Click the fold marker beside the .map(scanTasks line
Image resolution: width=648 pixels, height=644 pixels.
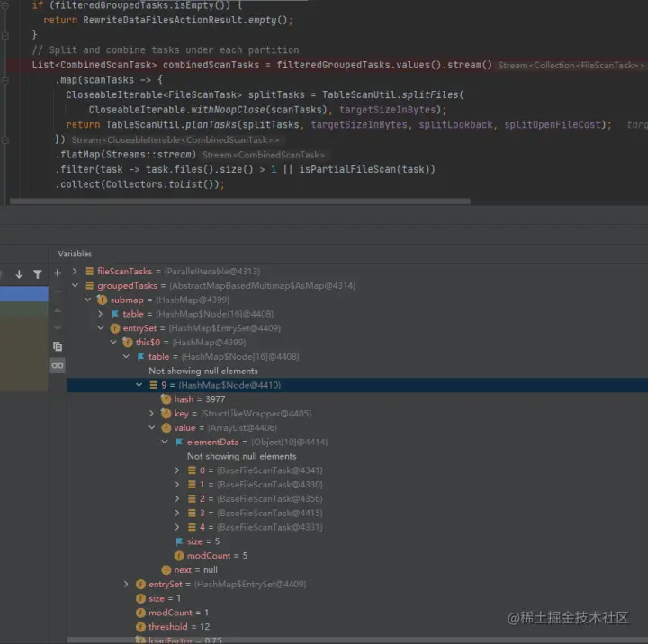coord(5,80)
